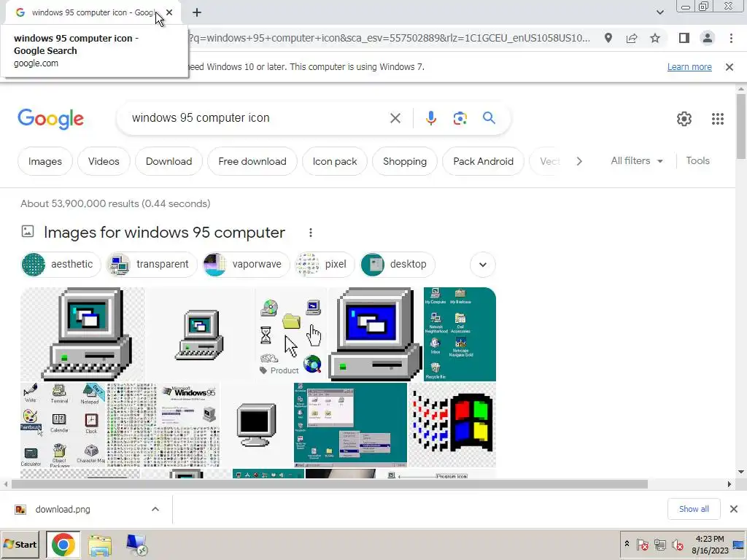Search by image with Lens icon
The height and width of the screenshot is (560, 747).
click(x=460, y=117)
